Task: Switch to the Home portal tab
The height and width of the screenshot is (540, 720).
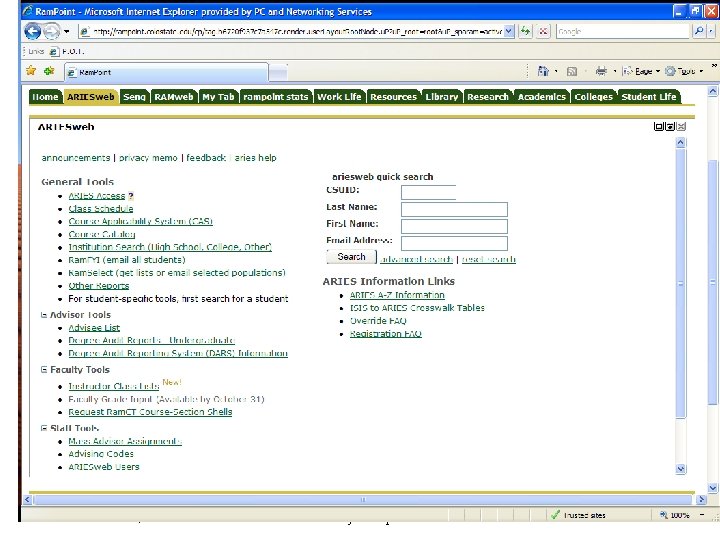Action: coord(45,96)
